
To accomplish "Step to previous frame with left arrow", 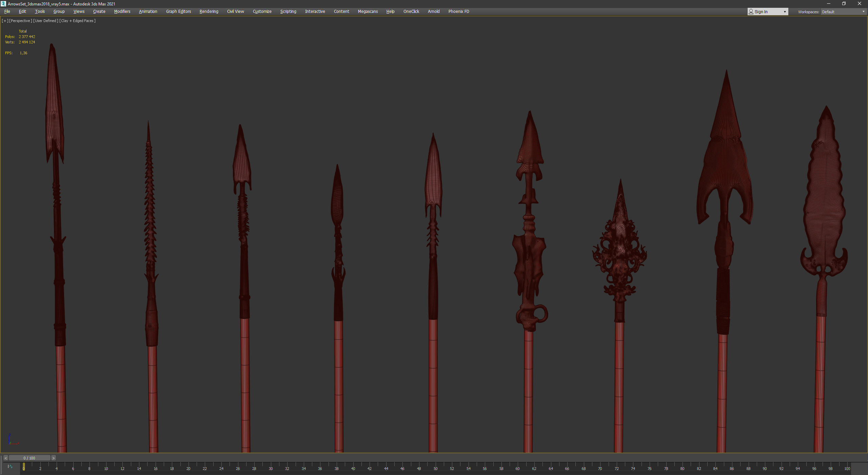I will click(x=6, y=458).
